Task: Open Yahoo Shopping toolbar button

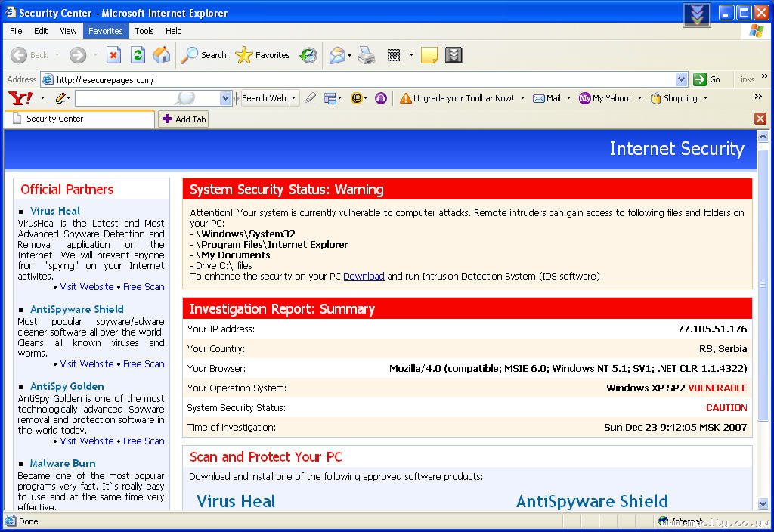Action: pyautogui.click(x=673, y=98)
